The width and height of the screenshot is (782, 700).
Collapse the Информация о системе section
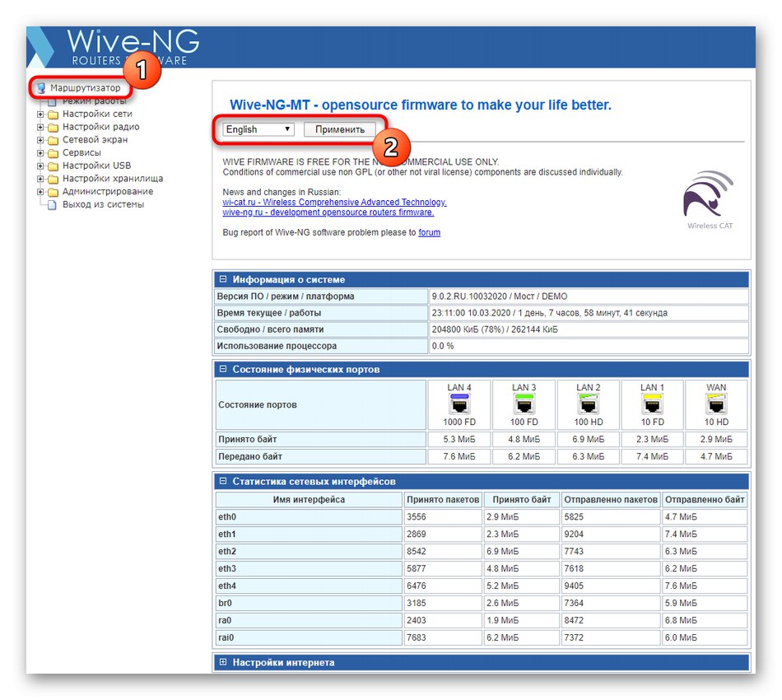click(223, 279)
